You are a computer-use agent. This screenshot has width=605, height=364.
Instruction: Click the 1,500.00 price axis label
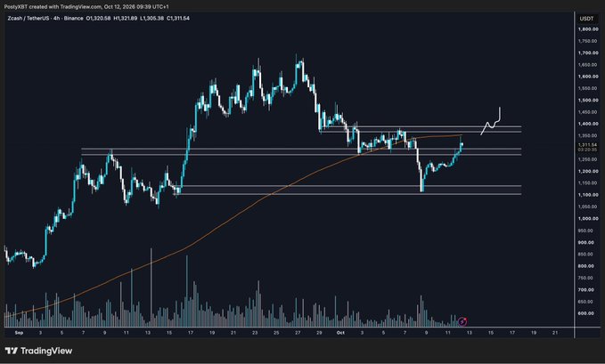tap(588, 101)
